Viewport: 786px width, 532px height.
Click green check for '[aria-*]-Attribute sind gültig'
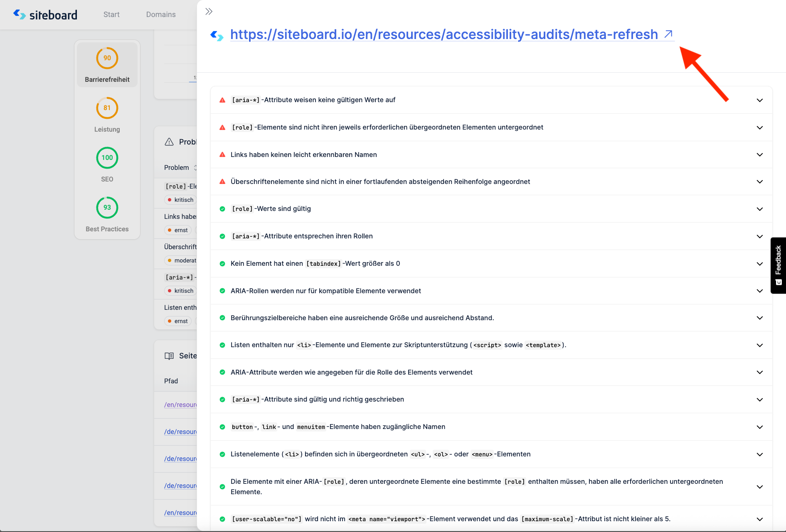pos(222,400)
